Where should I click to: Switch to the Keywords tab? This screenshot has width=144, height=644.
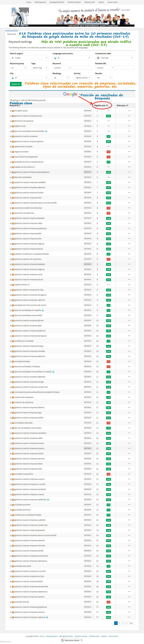12,34
